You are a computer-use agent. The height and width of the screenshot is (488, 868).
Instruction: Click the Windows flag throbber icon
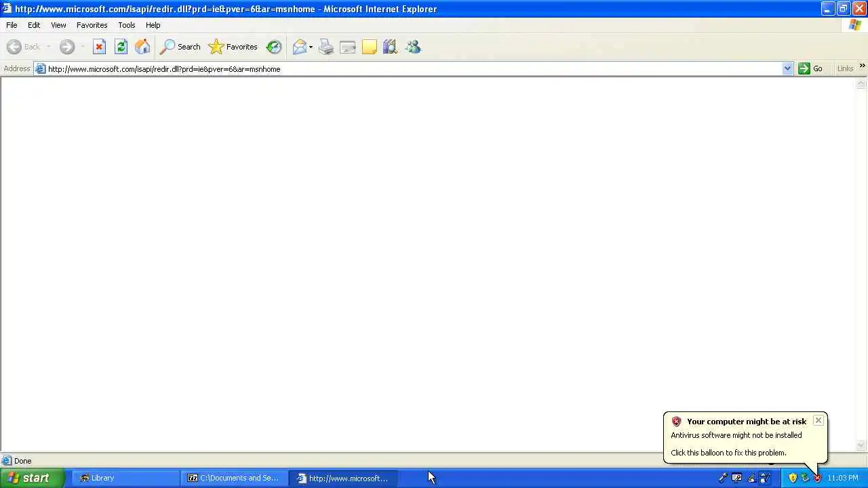[854, 25]
